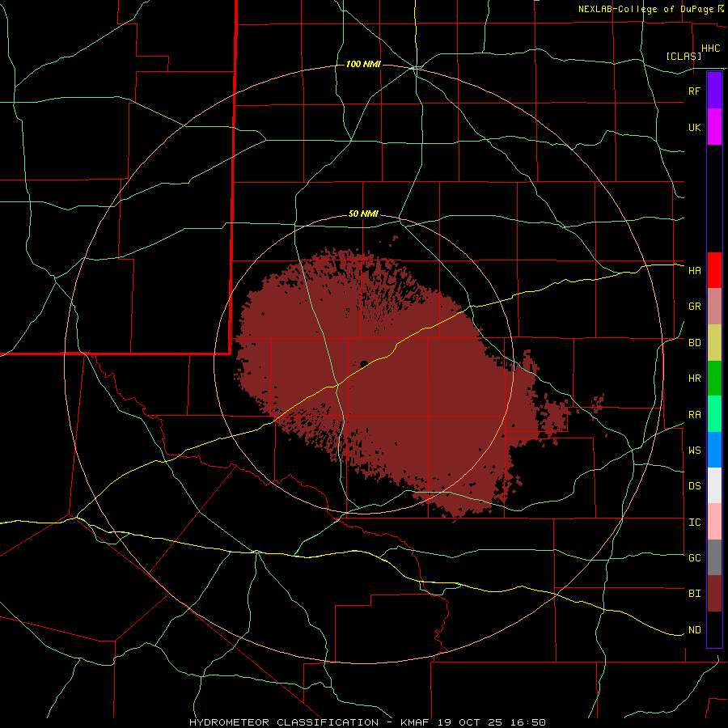Click the 50 NMI range ring label

[x=363, y=214]
